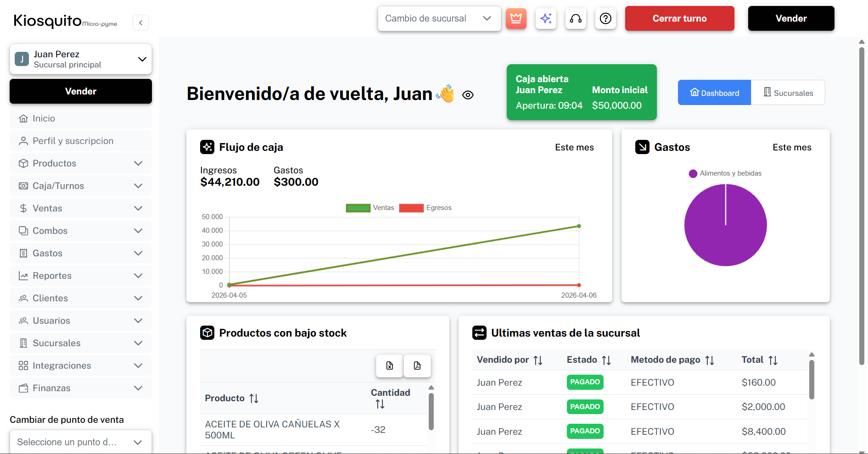Image resolution: width=868 pixels, height=454 pixels.
Task: Toggle the eye icon beside the welcome message
Action: click(468, 94)
